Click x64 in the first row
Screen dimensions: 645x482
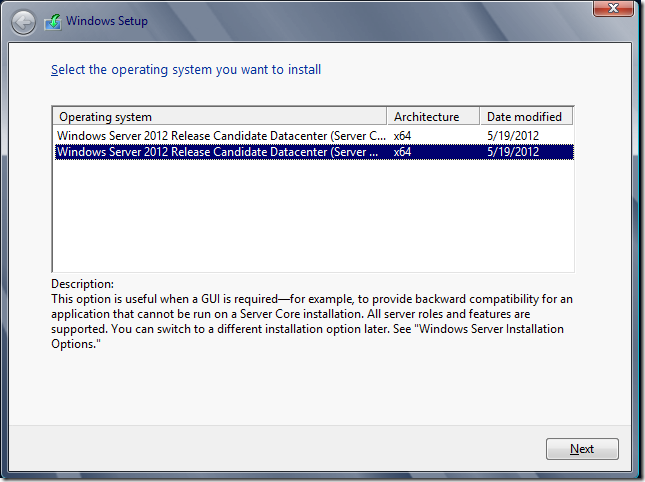pos(403,135)
